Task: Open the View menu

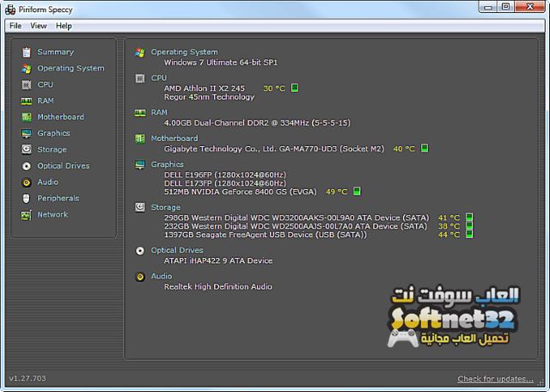Action: tap(39, 26)
